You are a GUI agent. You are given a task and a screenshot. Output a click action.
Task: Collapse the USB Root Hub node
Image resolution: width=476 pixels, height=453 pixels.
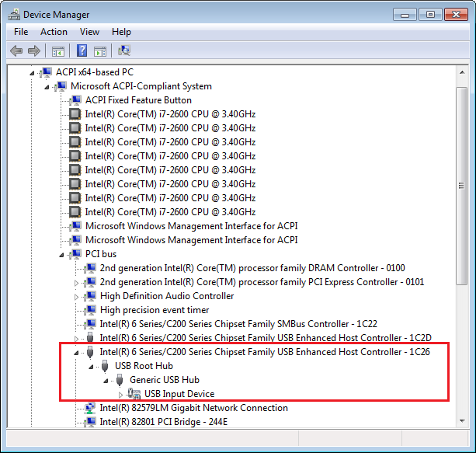click(91, 366)
